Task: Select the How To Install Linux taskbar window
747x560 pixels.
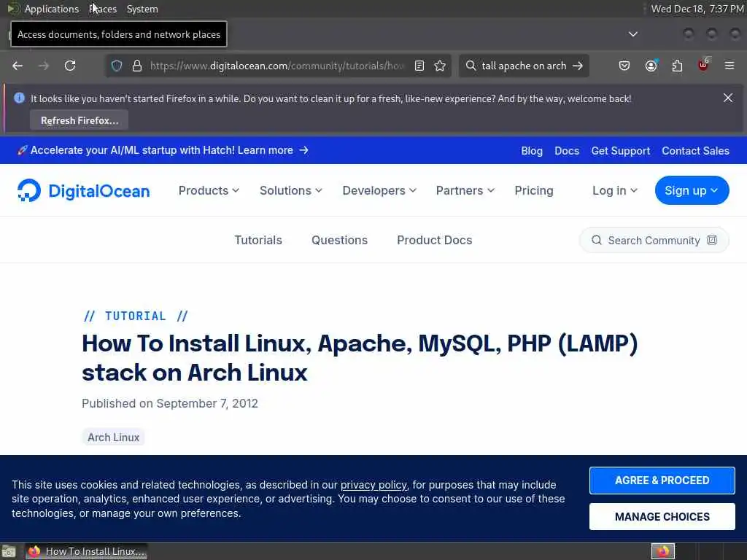Action: [x=86, y=551]
